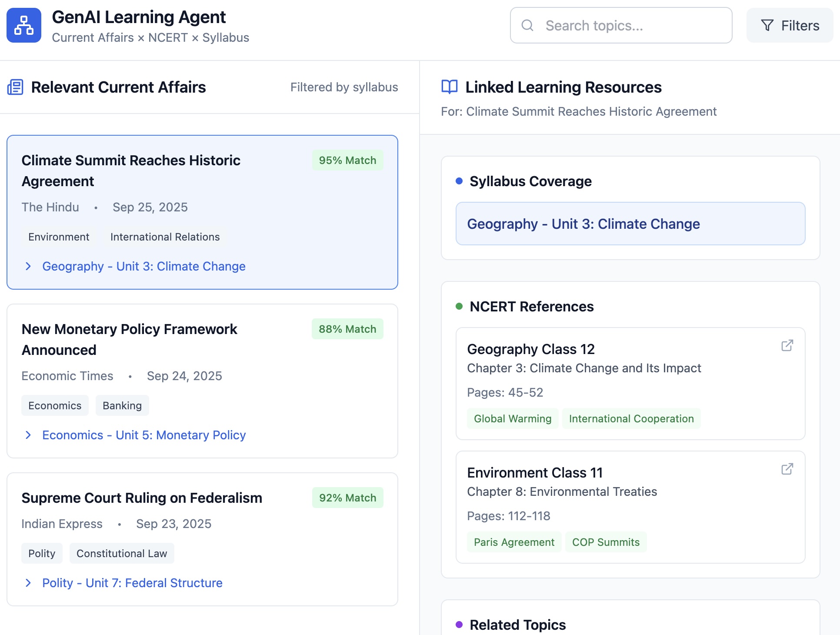840x635 pixels.
Task: Click the GenAI Learning Agent logo icon
Action: (x=24, y=25)
